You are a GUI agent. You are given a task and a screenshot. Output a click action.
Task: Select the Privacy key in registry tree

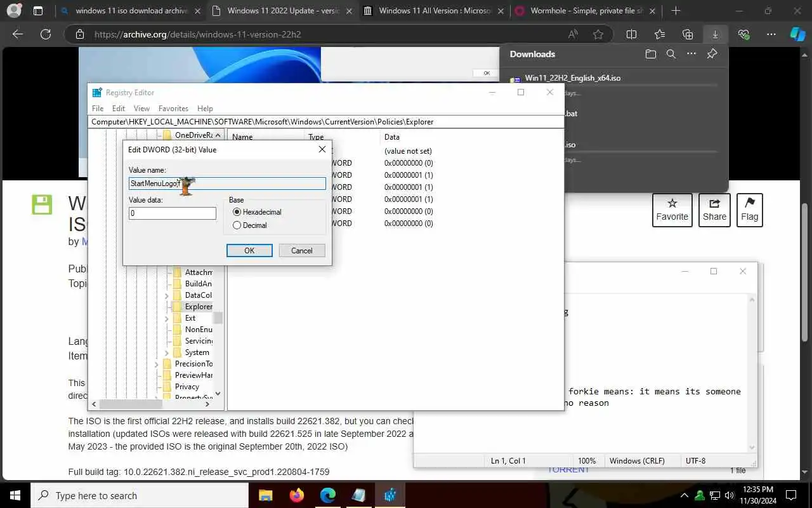tap(187, 387)
